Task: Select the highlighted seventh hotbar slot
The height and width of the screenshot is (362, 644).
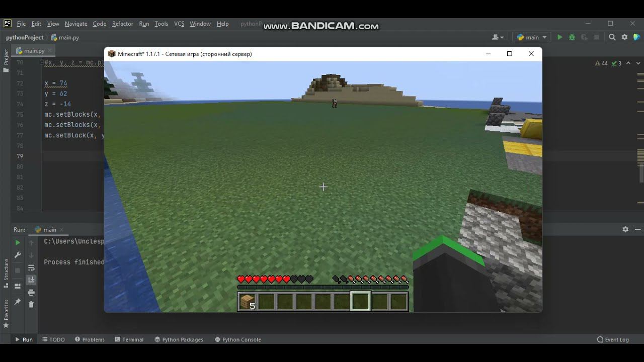Action: 360,302
